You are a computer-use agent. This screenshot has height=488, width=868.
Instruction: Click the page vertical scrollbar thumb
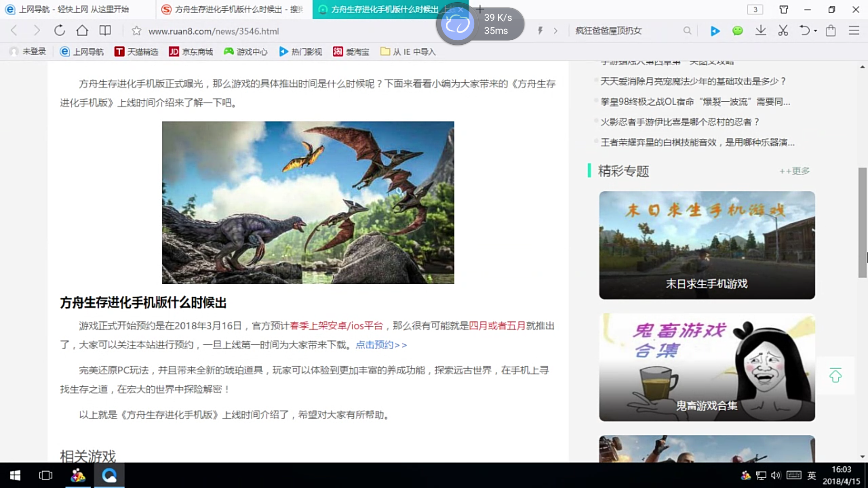coord(863,222)
